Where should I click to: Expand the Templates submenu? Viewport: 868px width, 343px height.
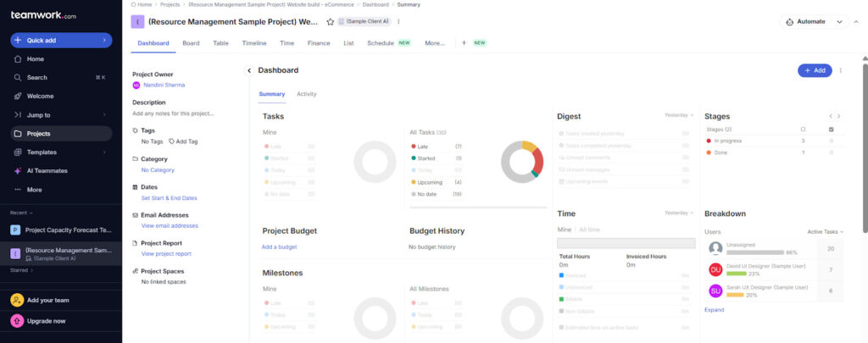[104, 152]
